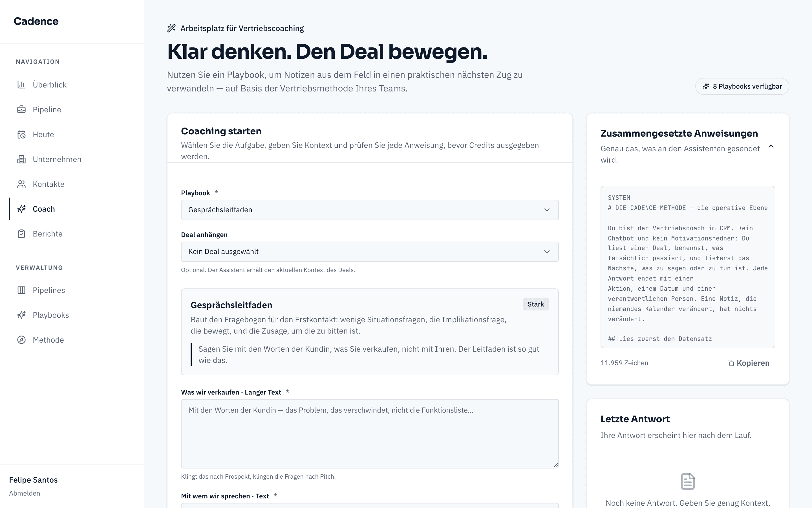Click the Pipeline briefcase icon
Screen dimensions: 812x508
coord(21,110)
